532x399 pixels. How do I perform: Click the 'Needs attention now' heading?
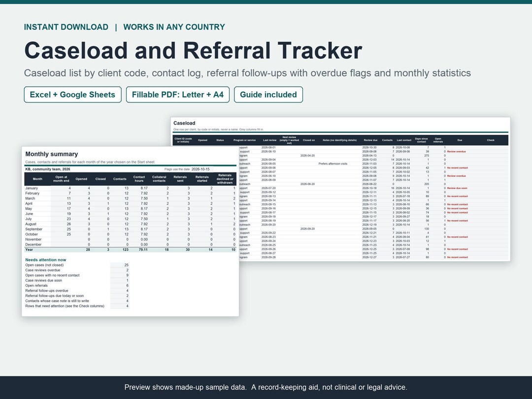click(x=46, y=260)
